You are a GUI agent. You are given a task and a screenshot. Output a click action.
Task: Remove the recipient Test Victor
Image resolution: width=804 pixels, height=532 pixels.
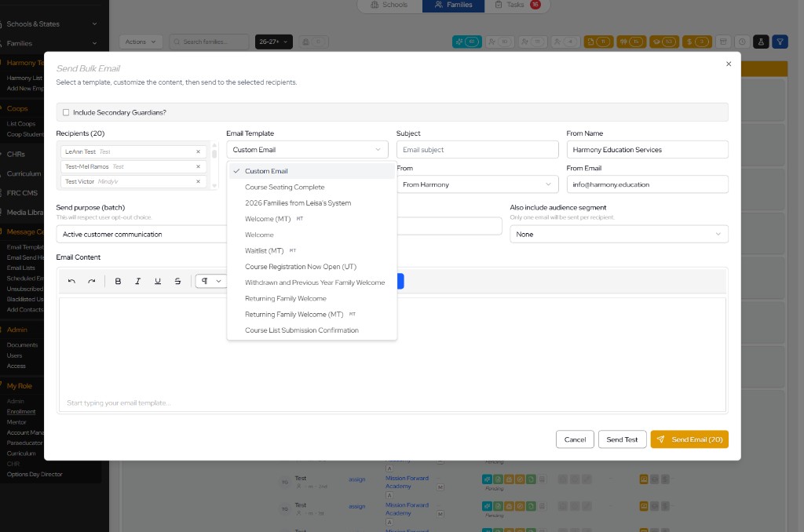198,181
